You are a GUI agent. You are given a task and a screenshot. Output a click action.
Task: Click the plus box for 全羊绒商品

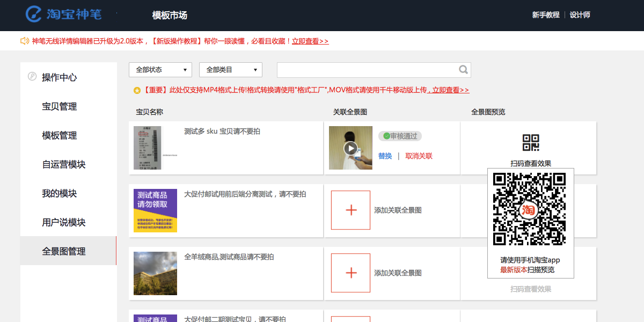(350, 273)
